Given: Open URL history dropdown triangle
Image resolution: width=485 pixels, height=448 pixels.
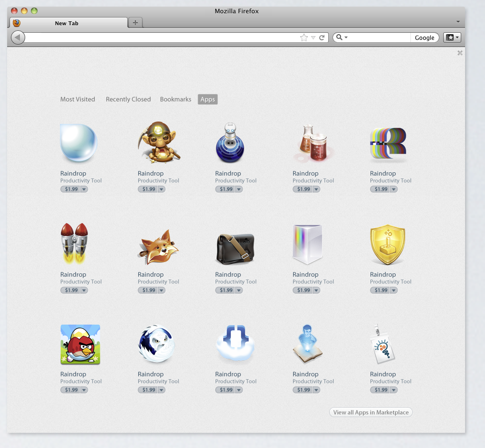Looking at the screenshot, I should point(313,37).
